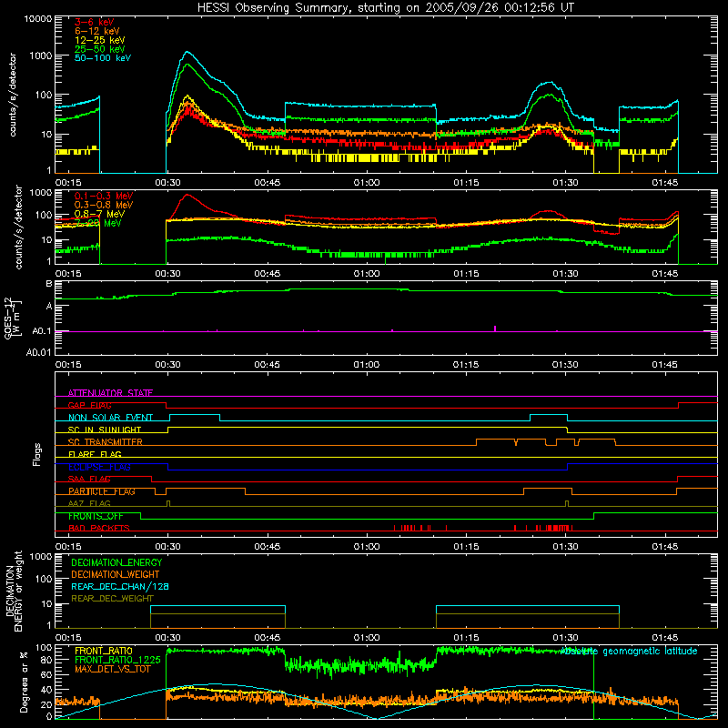Click the SC_TRANSMITTER flag label
Screen dimensions: 728x728
click(106, 442)
